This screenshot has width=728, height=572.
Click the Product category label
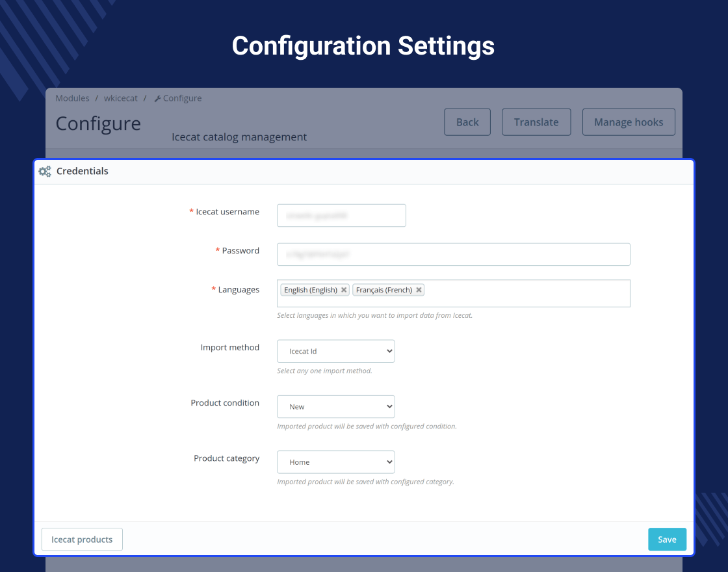pyautogui.click(x=227, y=458)
